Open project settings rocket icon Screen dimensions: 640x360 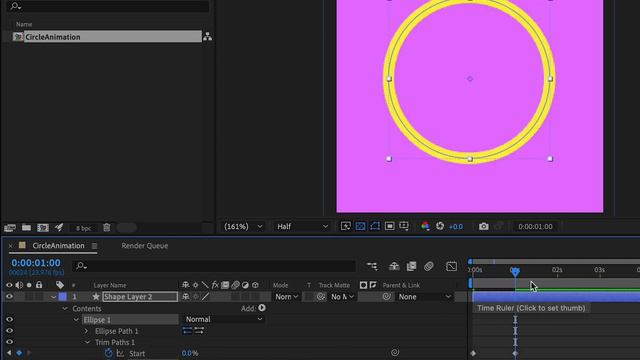click(59, 227)
